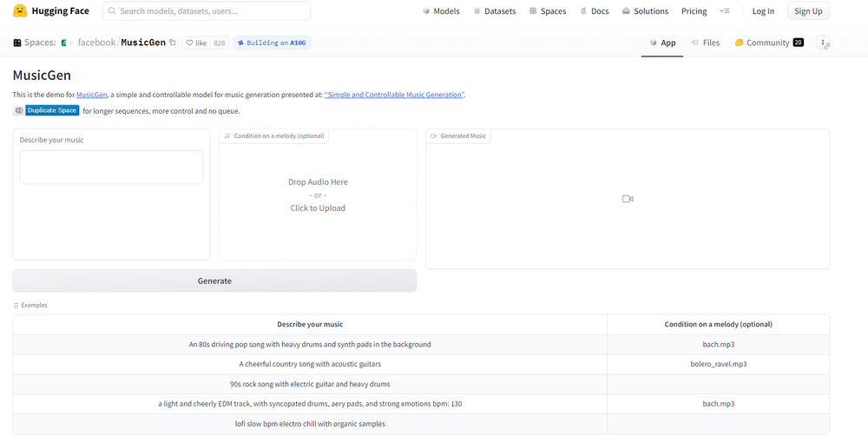Follow the MusicGen hyperlink in description
868x443 pixels.
pos(92,95)
